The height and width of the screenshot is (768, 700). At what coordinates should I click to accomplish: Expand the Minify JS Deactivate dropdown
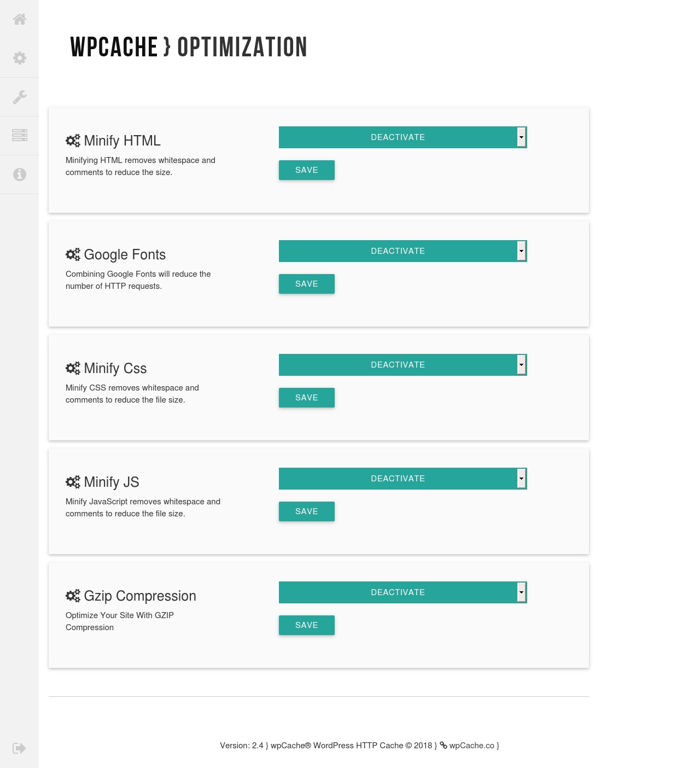[x=402, y=479]
